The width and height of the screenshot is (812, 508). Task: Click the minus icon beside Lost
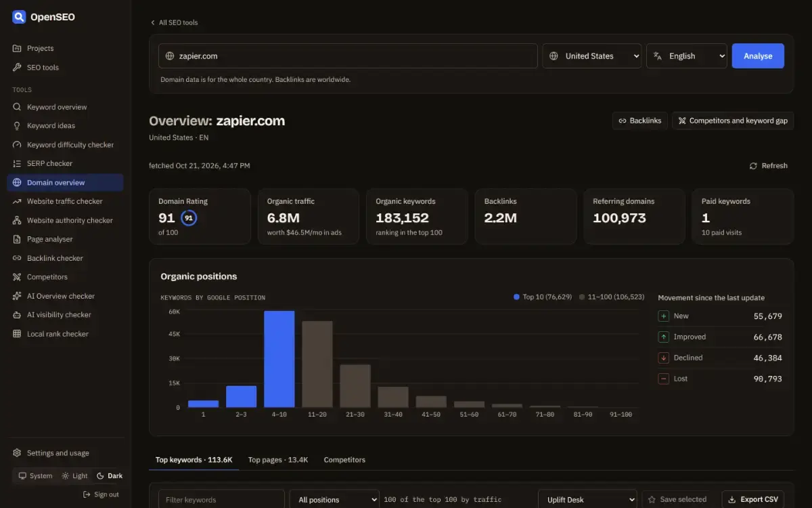[x=664, y=379]
